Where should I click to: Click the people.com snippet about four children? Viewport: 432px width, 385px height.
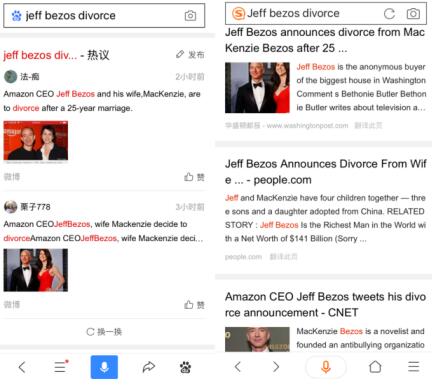pyautogui.click(x=325, y=218)
